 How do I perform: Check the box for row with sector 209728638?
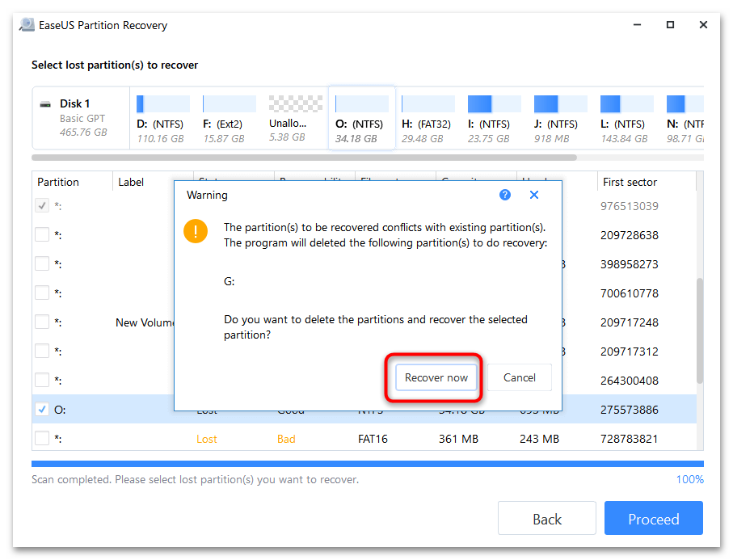click(x=42, y=234)
